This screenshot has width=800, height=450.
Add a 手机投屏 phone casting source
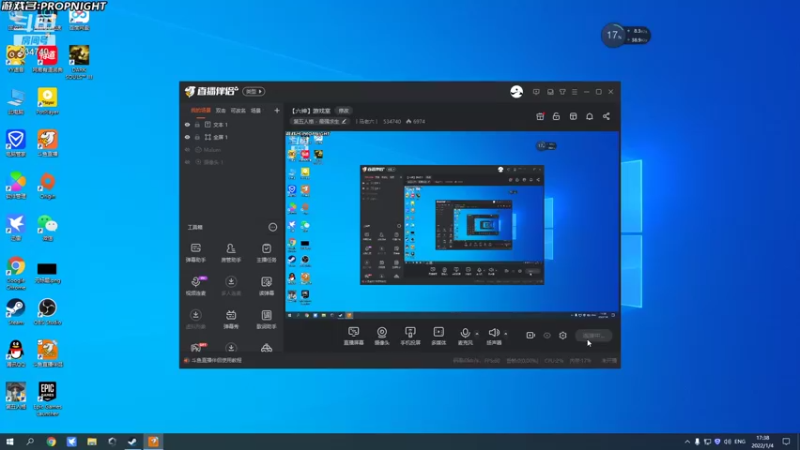coord(410,336)
